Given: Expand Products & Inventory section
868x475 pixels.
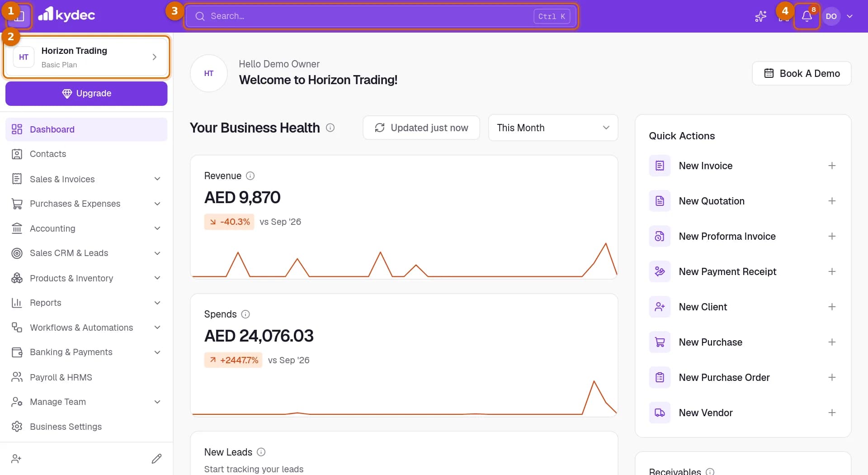Looking at the screenshot, I should (x=86, y=278).
